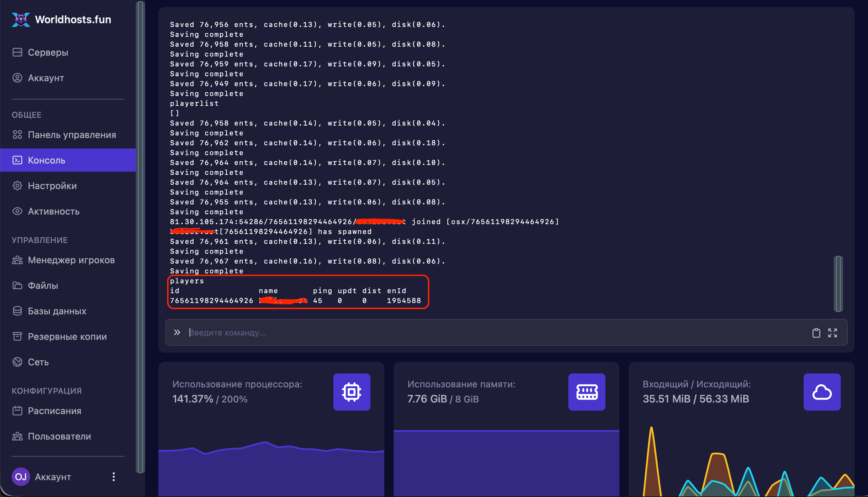
Task: Open Настройки section
Action: [68, 186]
